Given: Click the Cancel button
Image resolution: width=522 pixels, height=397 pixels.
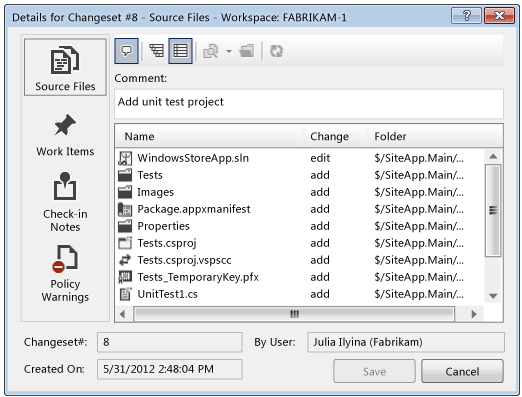Looking at the screenshot, I should [x=462, y=371].
